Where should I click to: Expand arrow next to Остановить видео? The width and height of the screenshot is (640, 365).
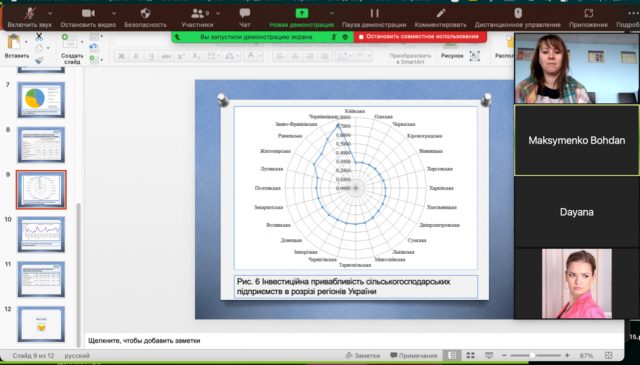[114, 13]
